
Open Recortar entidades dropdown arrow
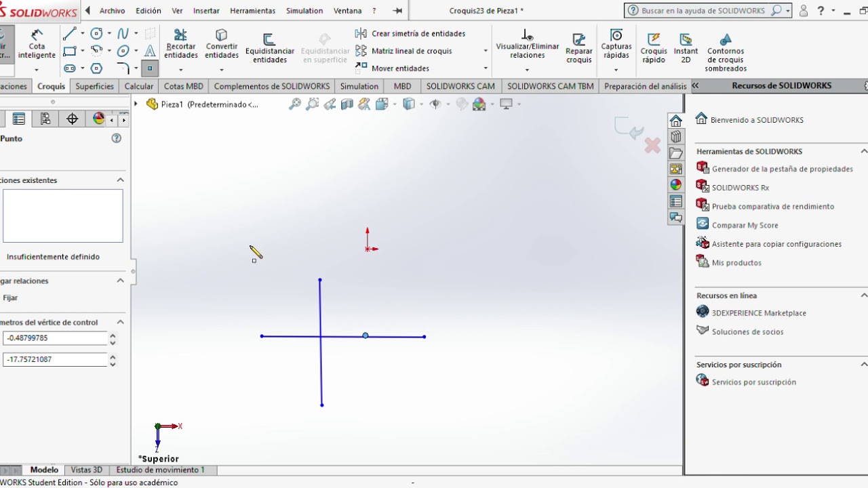[x=180, y=69]
